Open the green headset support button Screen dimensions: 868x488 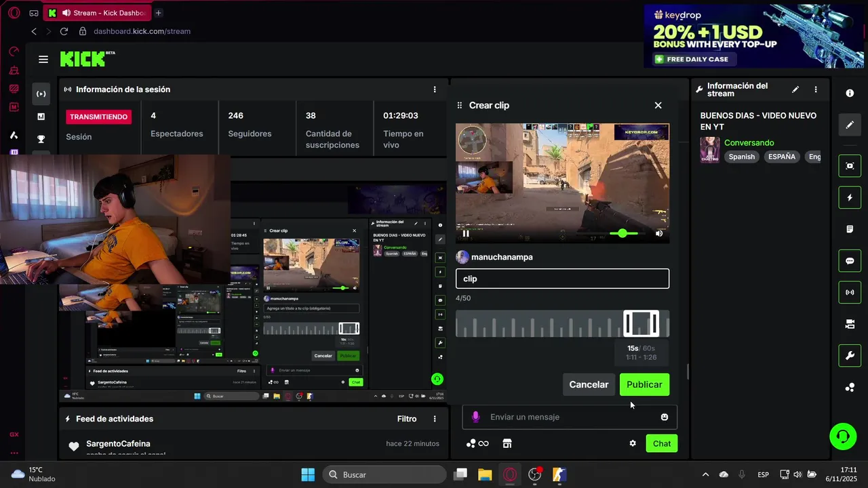843,436
